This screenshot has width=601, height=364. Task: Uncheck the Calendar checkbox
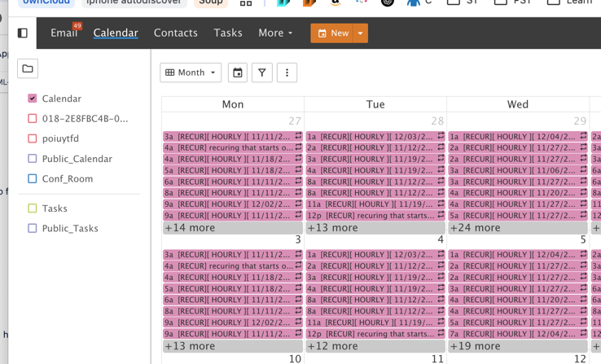(x=33, y=99)
